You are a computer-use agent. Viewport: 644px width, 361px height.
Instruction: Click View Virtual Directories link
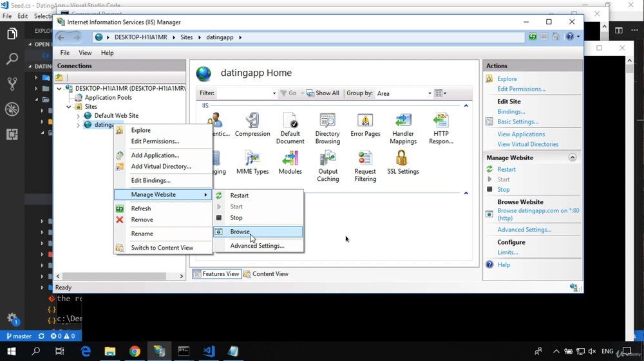point(528,144)
